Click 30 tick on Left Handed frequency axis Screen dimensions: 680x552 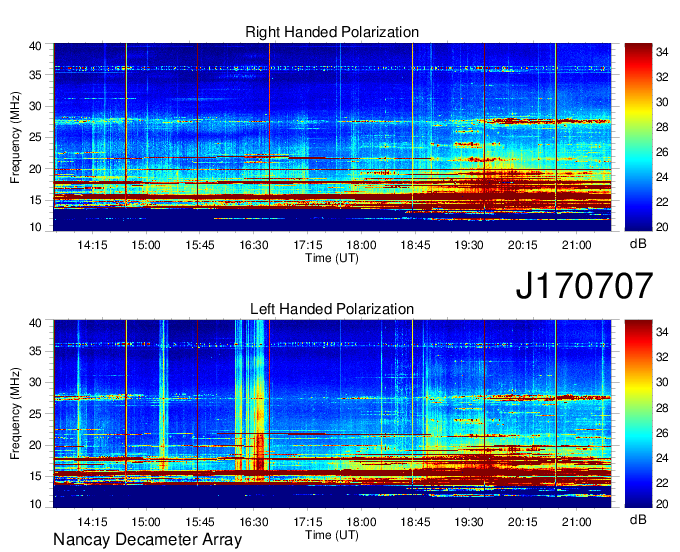[x=35, y=382]
